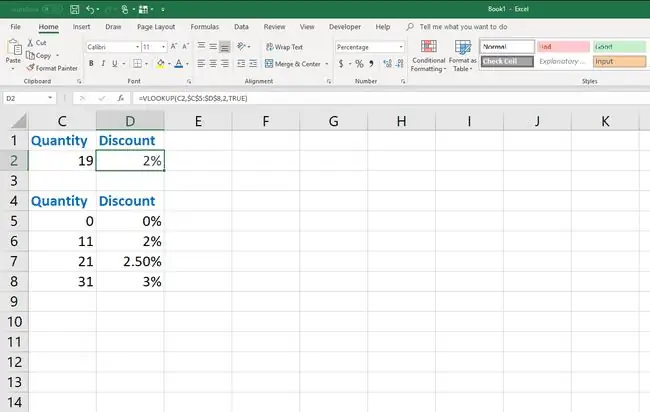Copy the selected cell
This screenshot has width=650, height=412.
tap(39, 55)
